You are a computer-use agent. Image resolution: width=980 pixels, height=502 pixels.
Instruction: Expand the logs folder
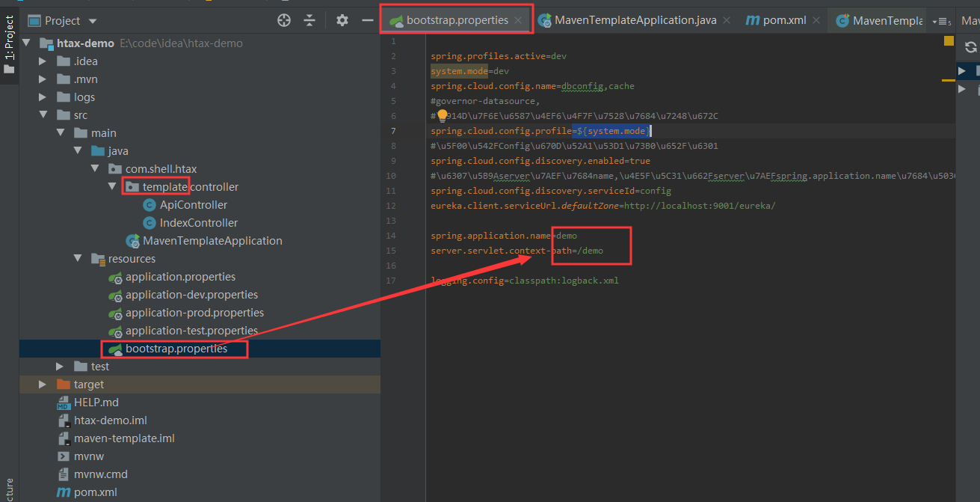tap(43, 97)
